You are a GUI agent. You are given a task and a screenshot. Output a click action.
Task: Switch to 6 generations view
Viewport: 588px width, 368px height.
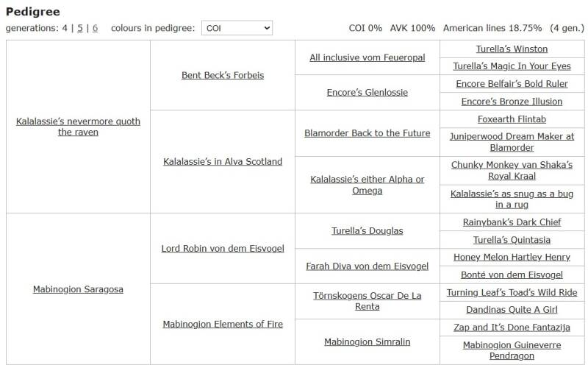pyautogui.click(x=95, y=28)
